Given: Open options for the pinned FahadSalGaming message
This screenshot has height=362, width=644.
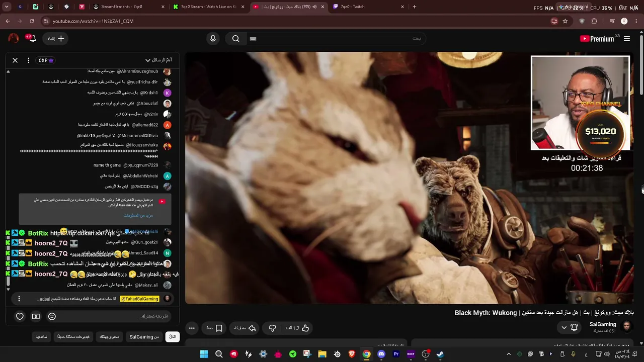Looking at the screenshot, I should [x=19, y=299].
